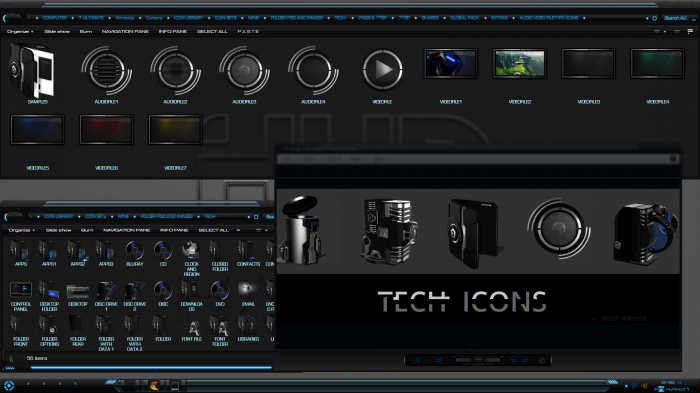Open the AUDIOFILE1 speaker icon

pos(106,71)
